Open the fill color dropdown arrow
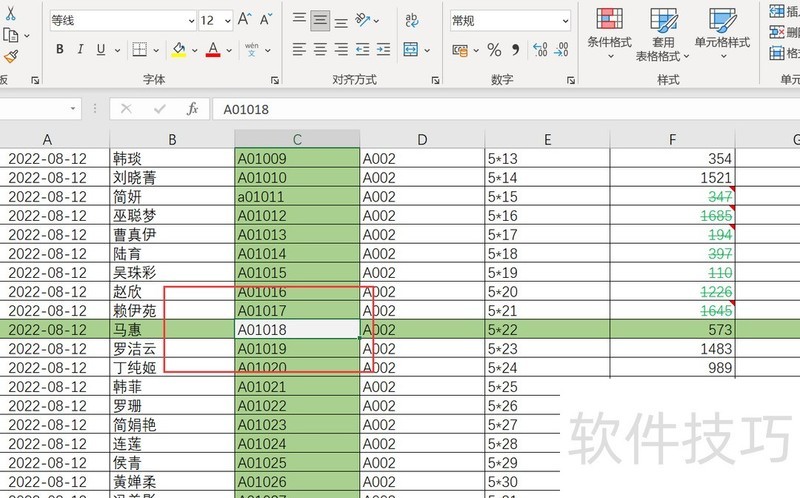800x498 pixels. click(x=194, y=51)
